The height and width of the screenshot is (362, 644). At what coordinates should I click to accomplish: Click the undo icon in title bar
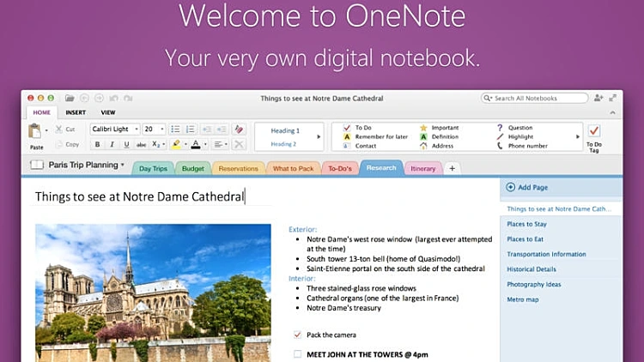pyautogui.click(x=113, y=98)
